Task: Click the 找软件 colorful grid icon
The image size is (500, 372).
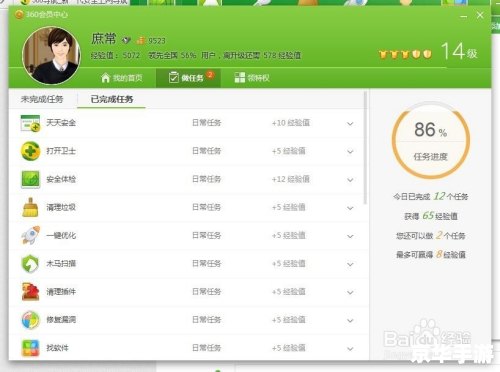Action: tap(30, 348)
